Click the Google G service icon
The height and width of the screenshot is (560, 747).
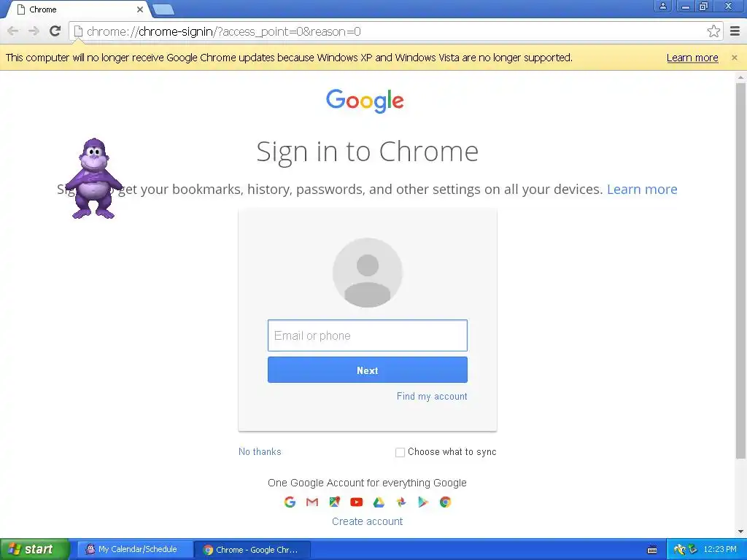tap(290, 502)
